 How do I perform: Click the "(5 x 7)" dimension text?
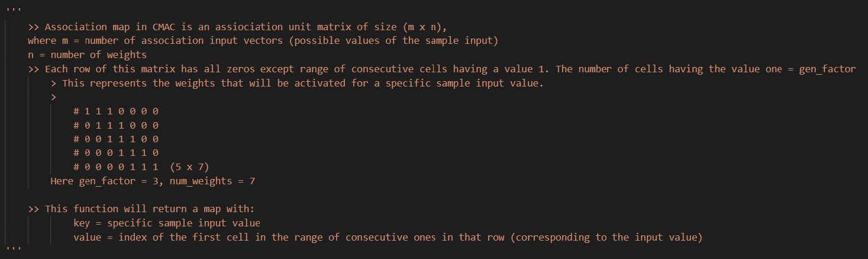coord(189,167)
